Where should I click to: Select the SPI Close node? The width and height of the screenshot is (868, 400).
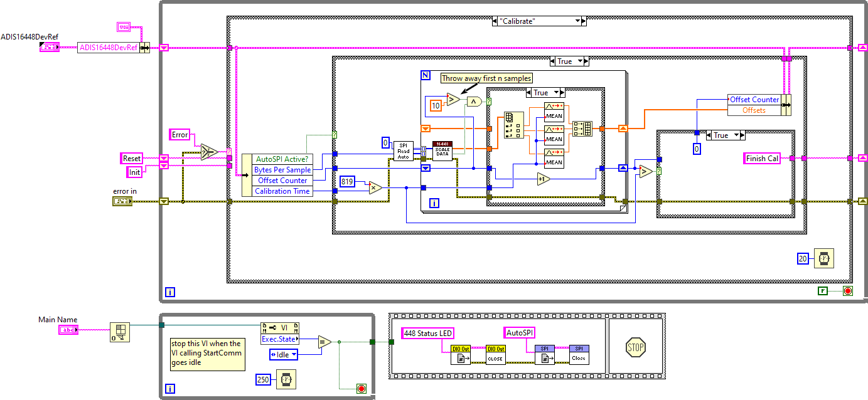[579, 355]
